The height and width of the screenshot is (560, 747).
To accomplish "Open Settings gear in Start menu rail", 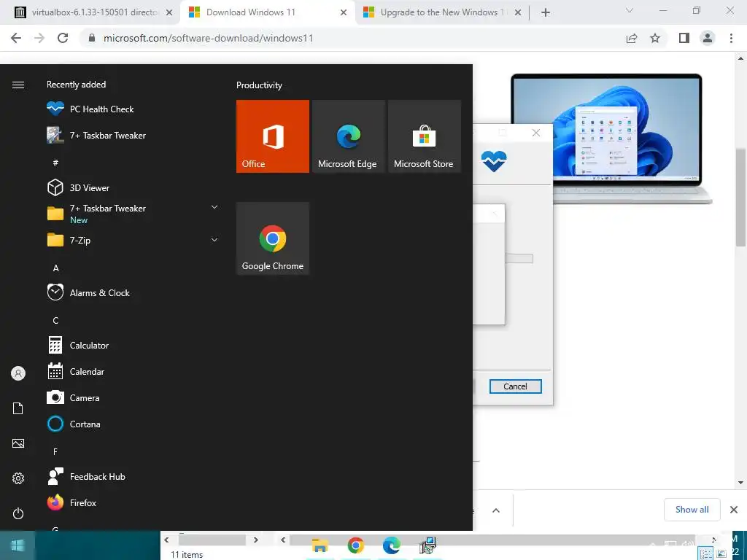I will (18, 478).
